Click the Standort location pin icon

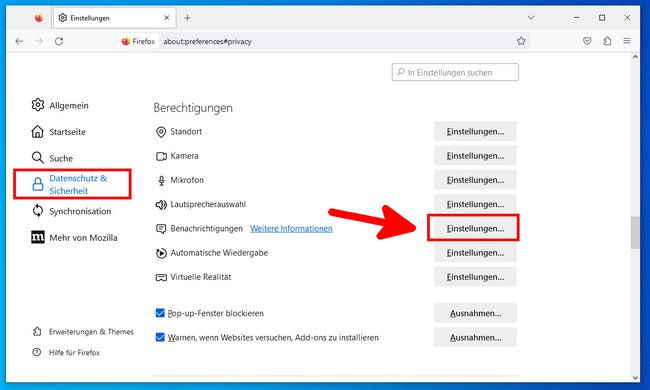coord(161,132)
